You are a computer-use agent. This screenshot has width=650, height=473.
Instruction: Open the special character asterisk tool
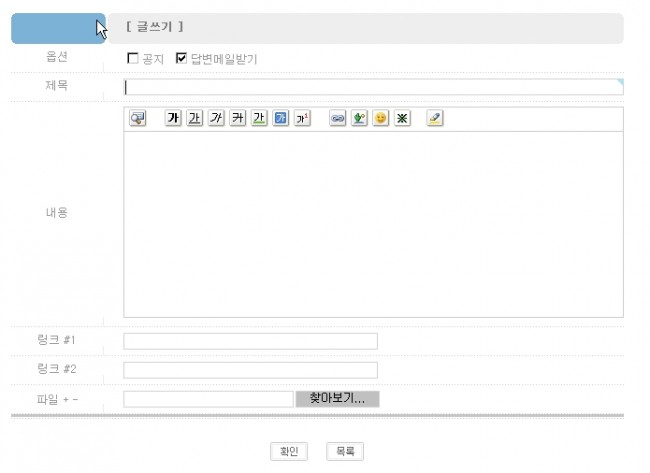[x=402, y=118]
